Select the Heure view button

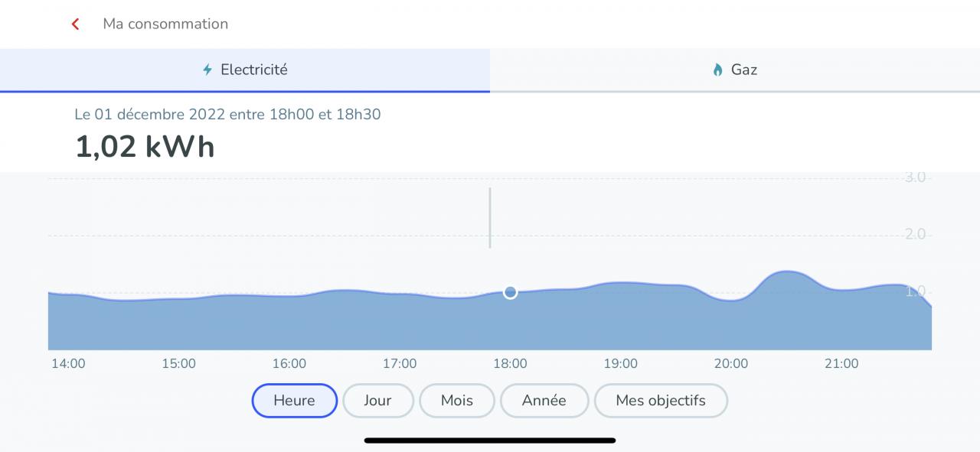point(294,401)
